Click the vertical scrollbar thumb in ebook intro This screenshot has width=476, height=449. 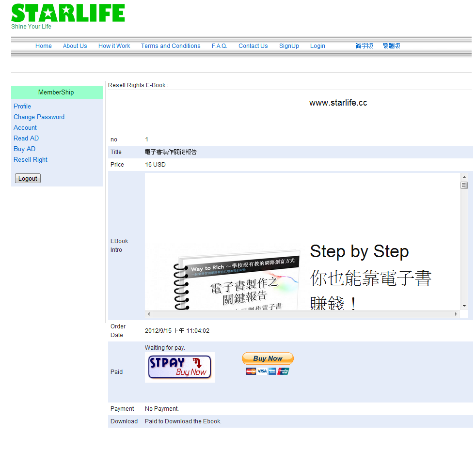tap(464, 185)
